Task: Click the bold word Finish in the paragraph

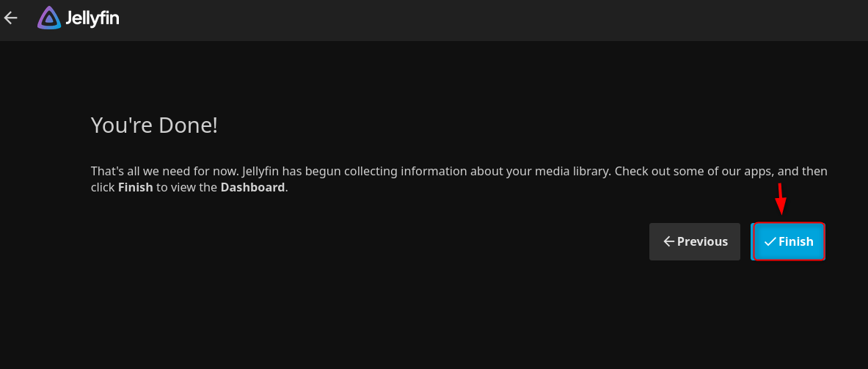Action: (135, 187)
